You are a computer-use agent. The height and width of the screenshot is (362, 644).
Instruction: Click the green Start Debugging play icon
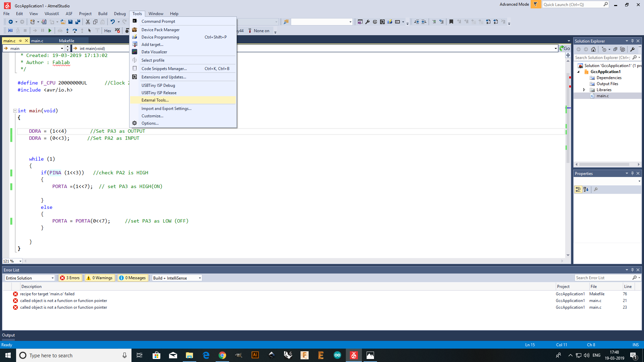[50, 31]
